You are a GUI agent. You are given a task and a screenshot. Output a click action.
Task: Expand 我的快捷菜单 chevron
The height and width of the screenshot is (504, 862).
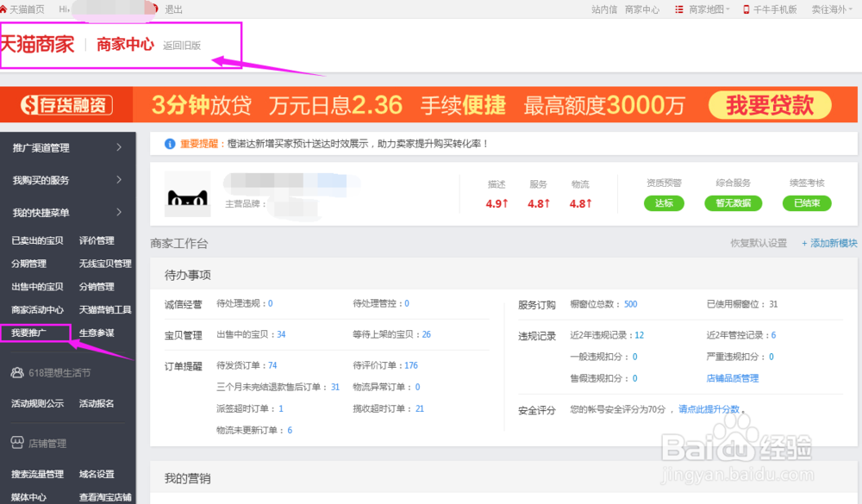pos(119,212)
